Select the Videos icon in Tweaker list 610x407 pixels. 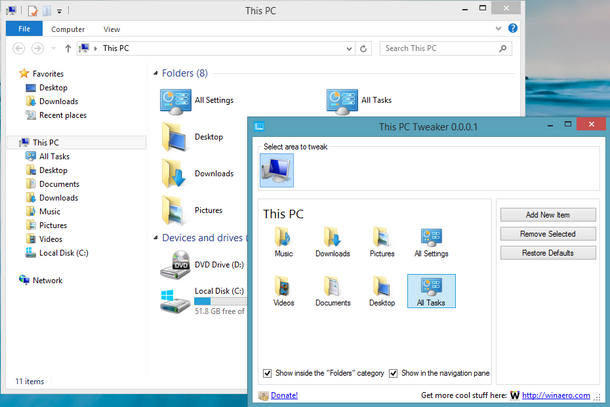[284, 291]
